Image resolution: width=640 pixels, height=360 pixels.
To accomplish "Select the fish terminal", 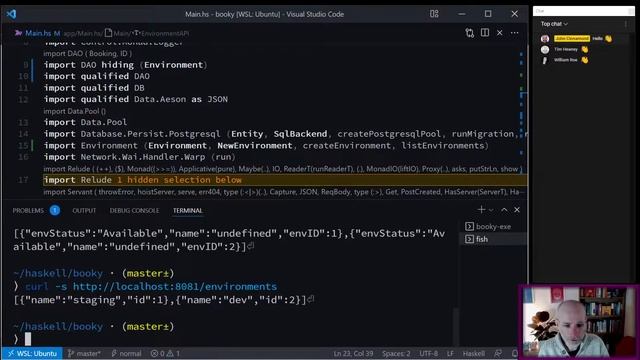I will point(493,239).
